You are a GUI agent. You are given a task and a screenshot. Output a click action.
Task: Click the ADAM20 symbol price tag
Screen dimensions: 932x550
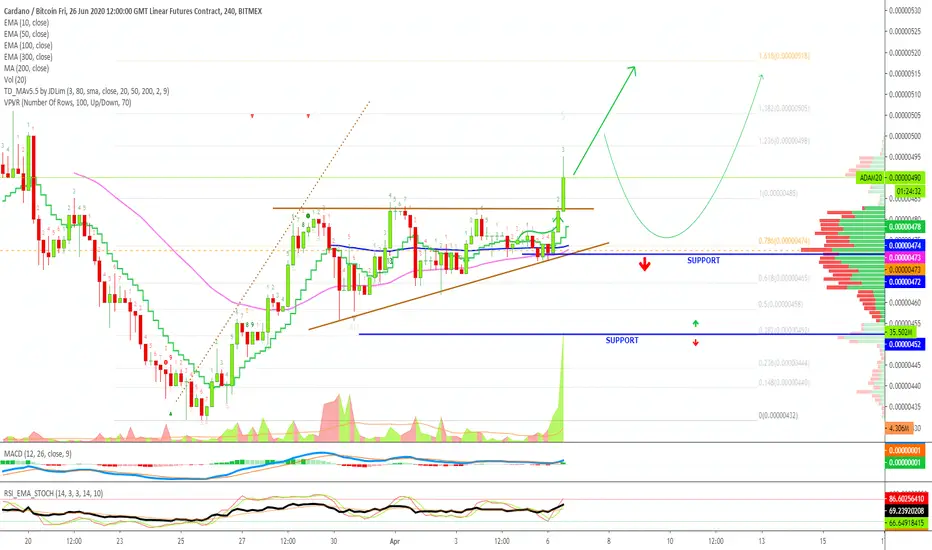[x=871, y=178]
